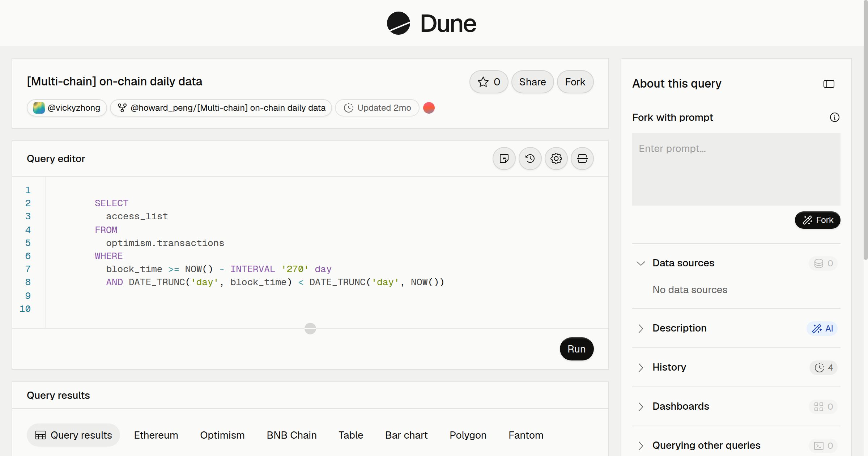Focus the Enter prompt text field
868x456 pixels.
pyautogui.click(x=736, y=169)
